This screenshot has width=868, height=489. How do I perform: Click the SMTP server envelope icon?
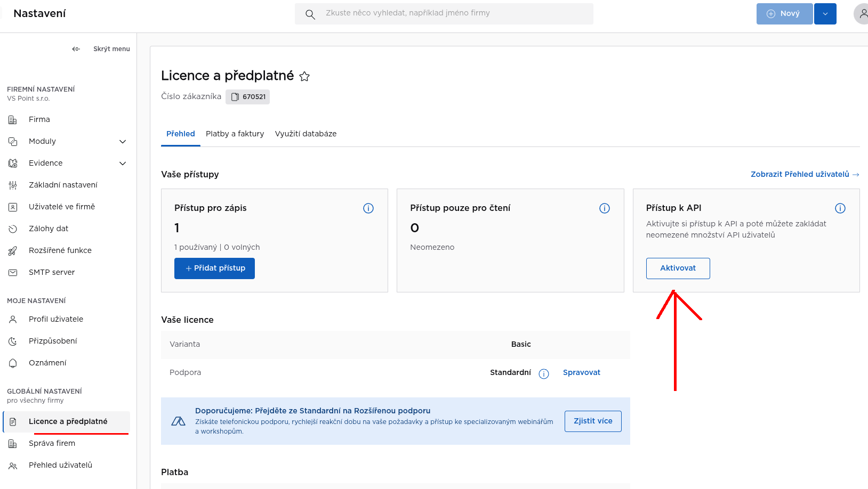13,273
